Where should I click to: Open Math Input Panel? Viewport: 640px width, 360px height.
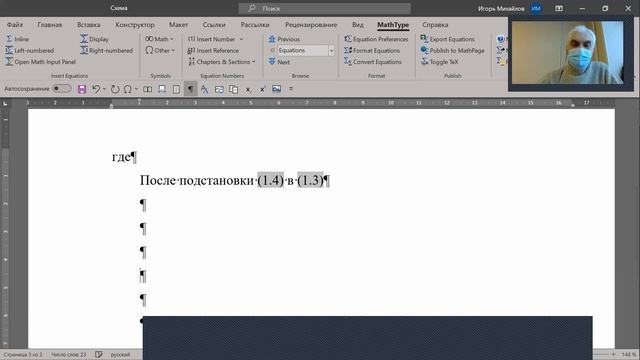pyautogui.click(x=40, y=62)
